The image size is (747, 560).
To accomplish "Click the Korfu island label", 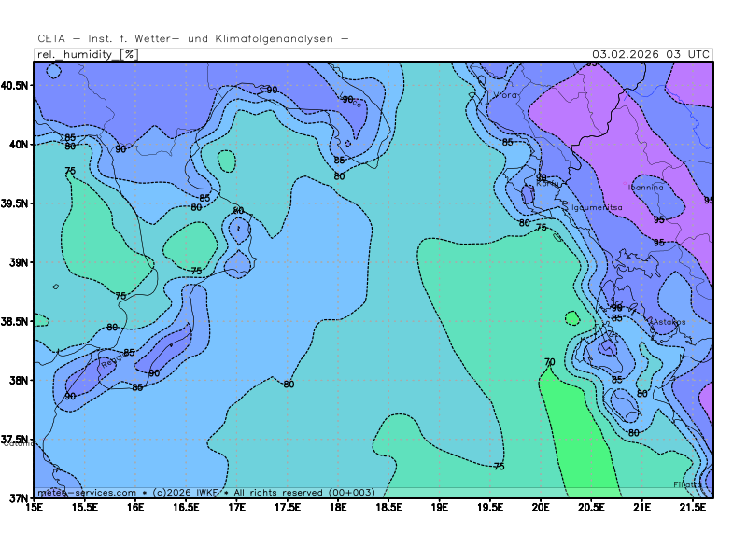I will click(546, 184).
